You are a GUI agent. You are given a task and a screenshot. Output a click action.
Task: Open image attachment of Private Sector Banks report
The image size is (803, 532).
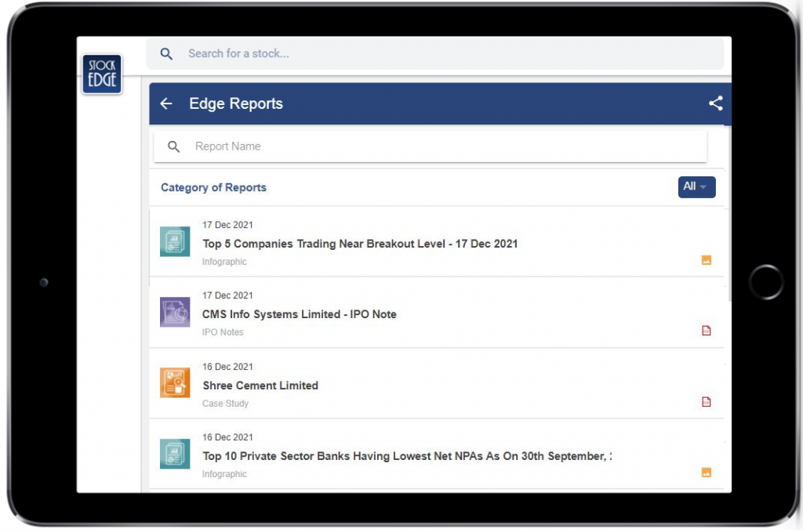coord(707,472)
